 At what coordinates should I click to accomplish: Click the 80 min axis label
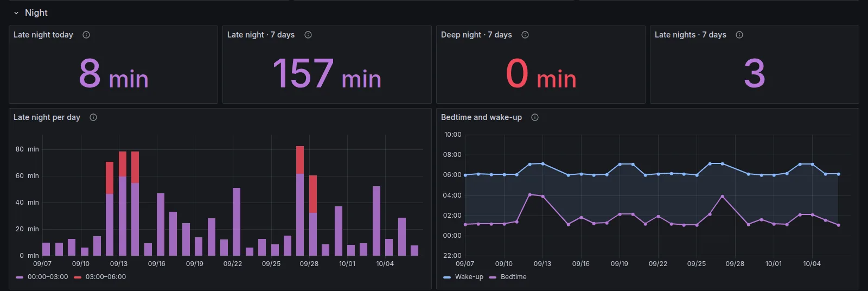pos(27,149)
